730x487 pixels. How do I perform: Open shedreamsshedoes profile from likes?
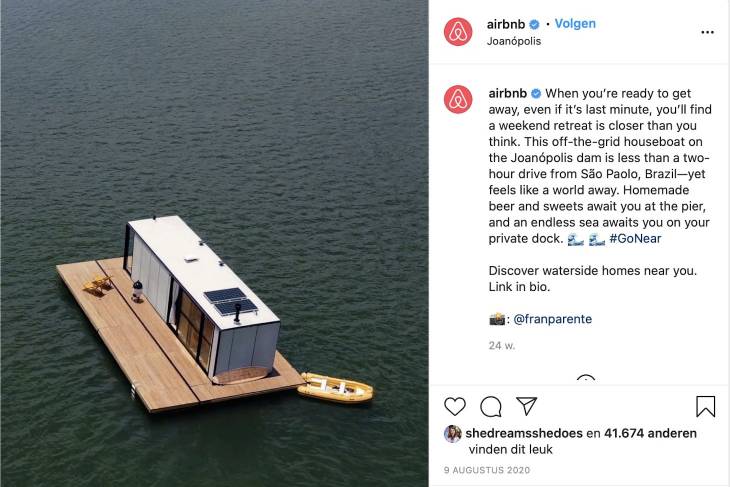(x=524, y=433)
